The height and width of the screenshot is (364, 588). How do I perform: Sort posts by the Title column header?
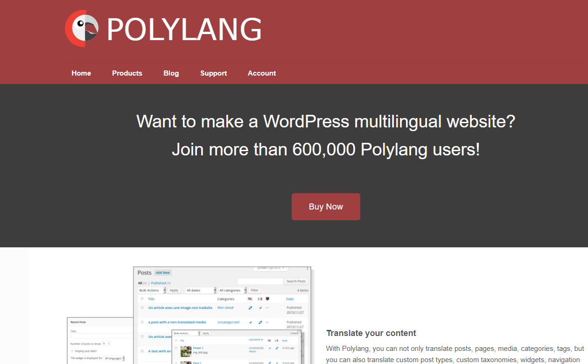[x=151, y=299]
